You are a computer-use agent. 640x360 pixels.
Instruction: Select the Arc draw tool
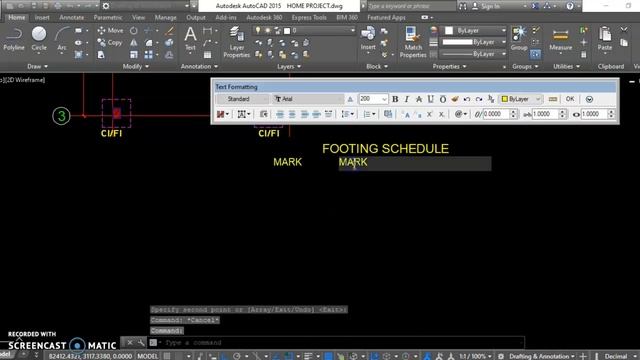coord(62,39)
